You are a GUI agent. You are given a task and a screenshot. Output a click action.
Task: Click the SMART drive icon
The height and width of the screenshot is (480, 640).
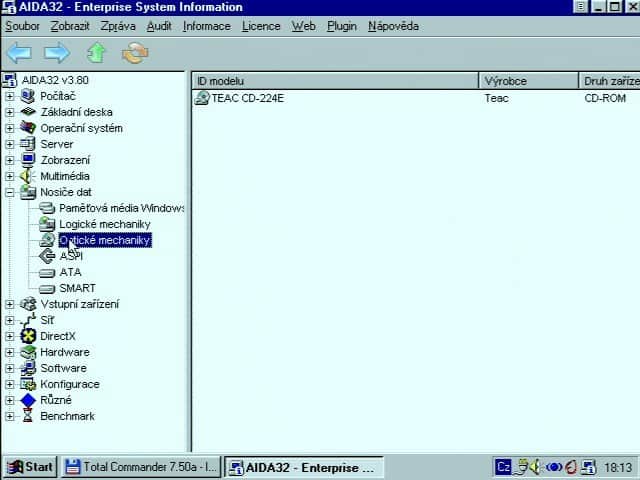[x=47, y=289]
